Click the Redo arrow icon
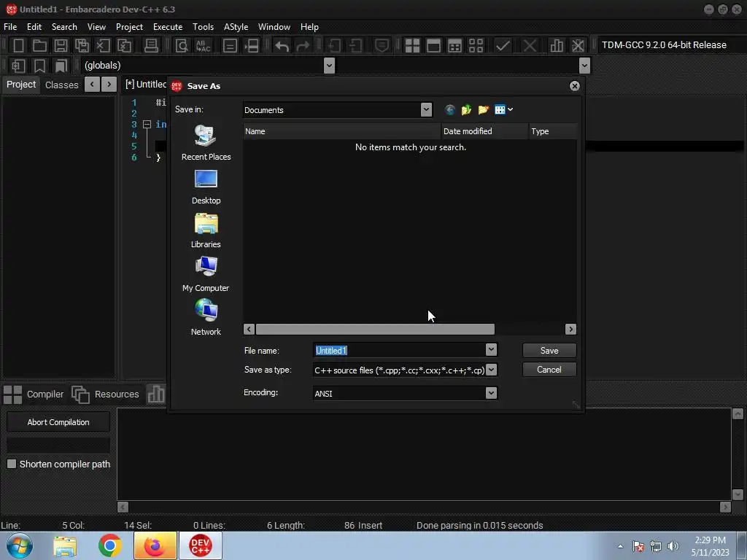The image size is (747, 560). [x=303, y=46]
